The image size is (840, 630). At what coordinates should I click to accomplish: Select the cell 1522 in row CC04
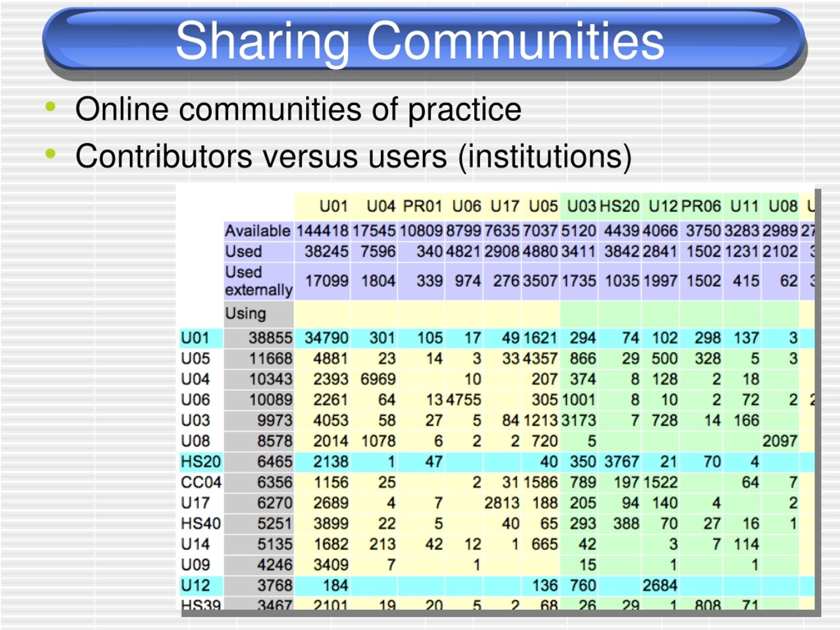pos(661,482)
